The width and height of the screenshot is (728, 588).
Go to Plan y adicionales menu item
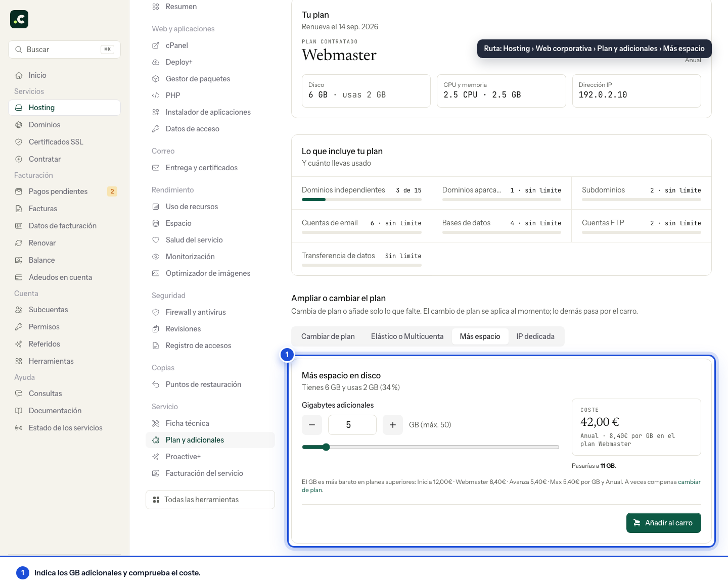tap(210, 440)
